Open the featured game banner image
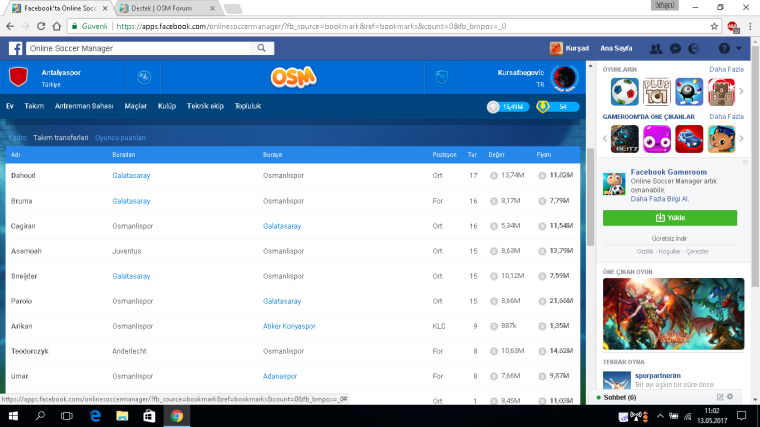 pyautogui.click(x=673, y=314)
